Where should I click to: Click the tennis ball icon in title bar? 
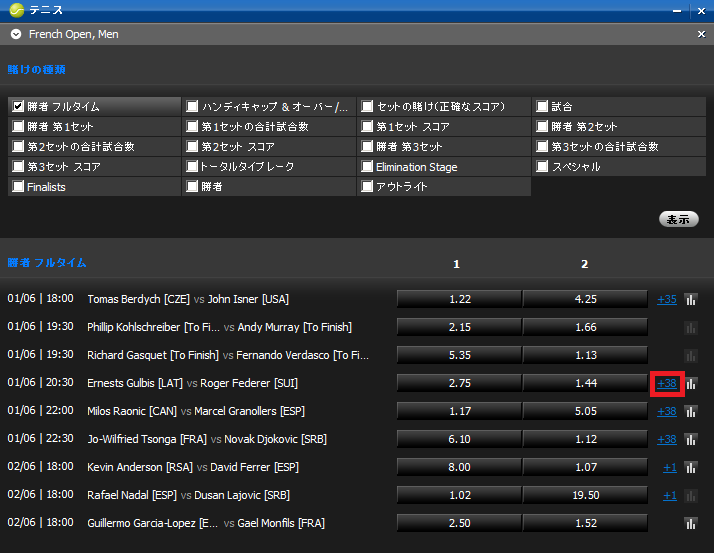pyautogui.click(x=16, y=10)
